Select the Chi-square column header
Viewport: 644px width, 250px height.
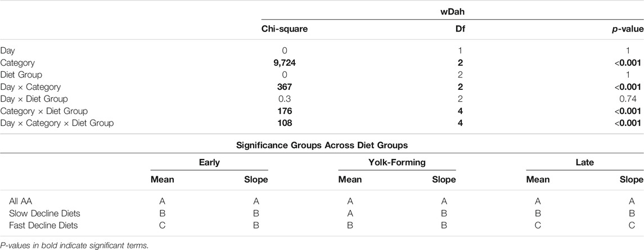(x=282, y=30)
